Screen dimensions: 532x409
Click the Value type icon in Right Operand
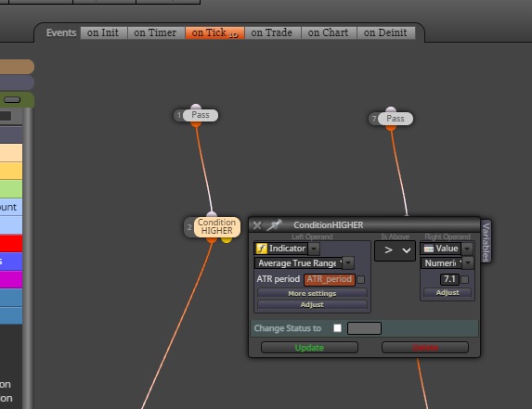[x=429, y=249]
